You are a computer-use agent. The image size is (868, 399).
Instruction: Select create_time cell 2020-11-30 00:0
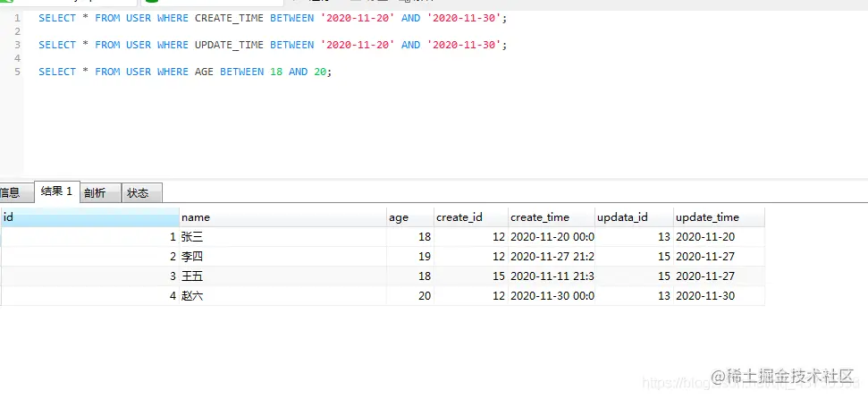coord(552,296)
